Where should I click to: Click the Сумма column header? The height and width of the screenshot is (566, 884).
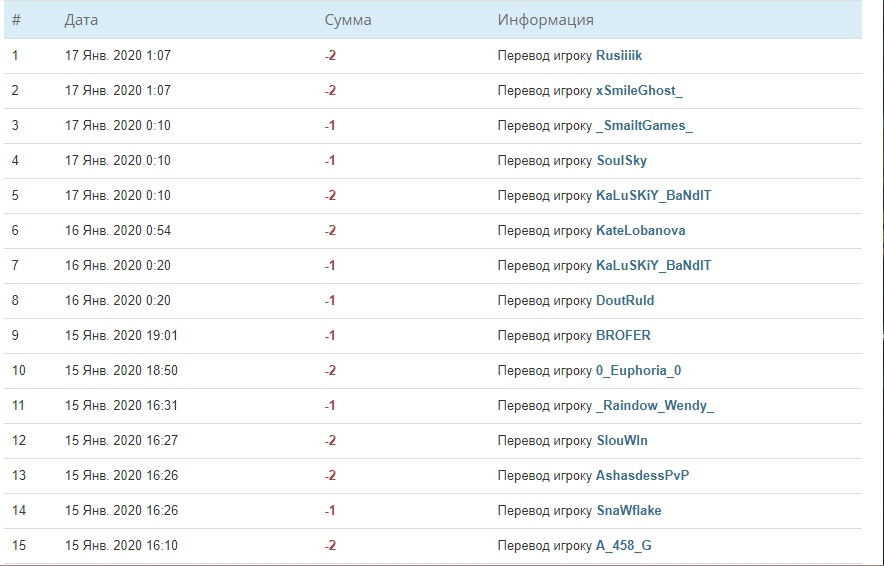348,20
